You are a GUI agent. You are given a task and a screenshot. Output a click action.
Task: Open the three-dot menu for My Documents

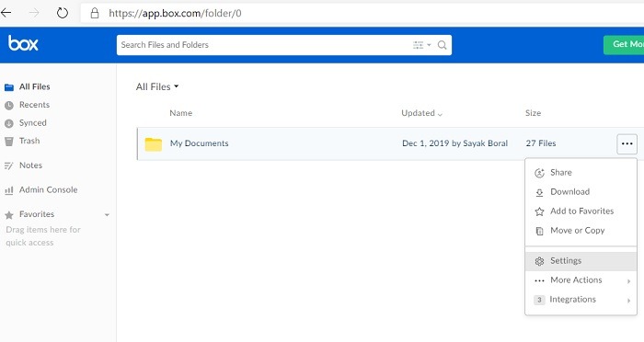pyautogui.click(x=627, y=143)
